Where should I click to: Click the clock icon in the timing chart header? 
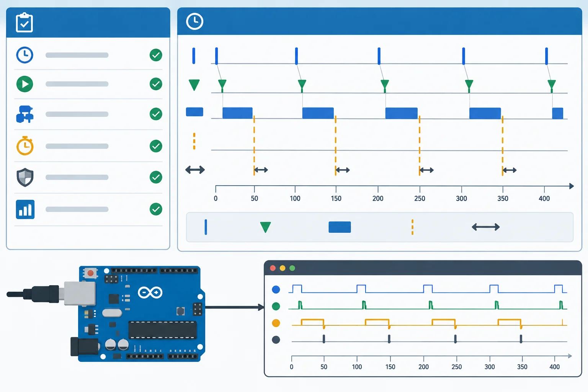tap(194, 21)
